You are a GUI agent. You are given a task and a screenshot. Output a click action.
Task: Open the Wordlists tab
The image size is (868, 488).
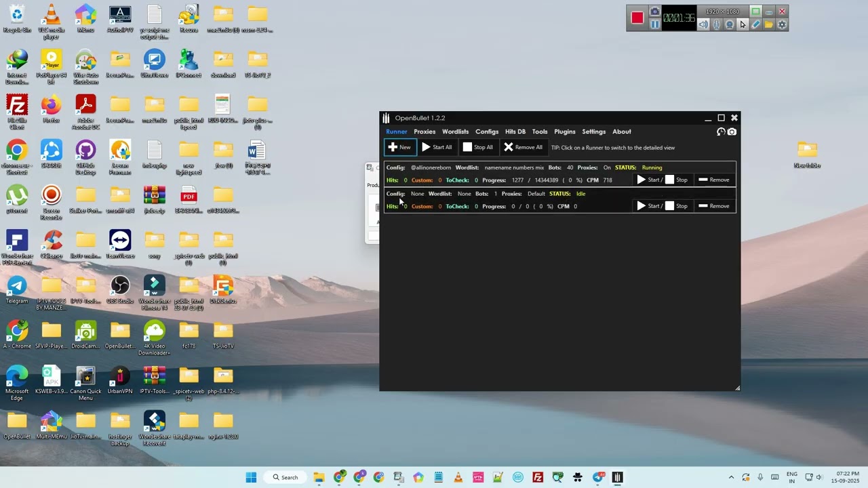455,131
